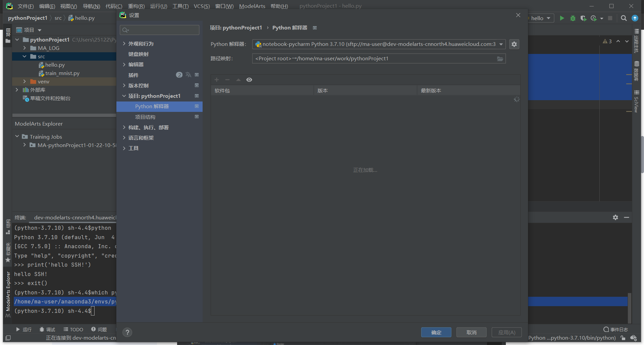Open terminal panel gear settings
Screen dimensions: 644x345
615,217
